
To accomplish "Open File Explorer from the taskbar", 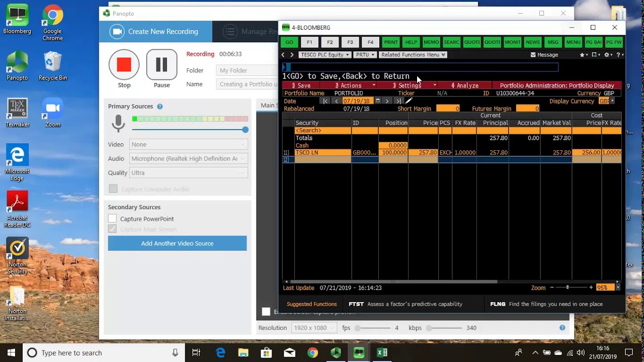I will (x=243, y=352).
